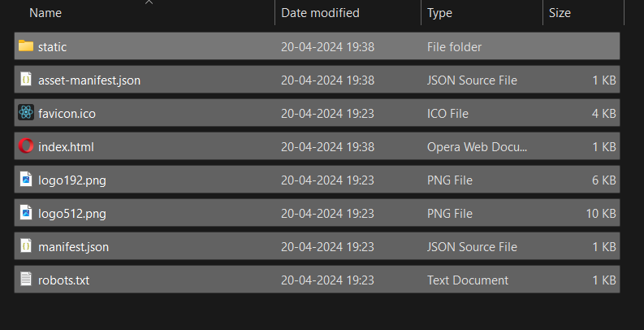The height and width of the screenshot is (330, 644).
Task: Select the index.html file name
Action: pyautogui.click(x=66, y=147)
